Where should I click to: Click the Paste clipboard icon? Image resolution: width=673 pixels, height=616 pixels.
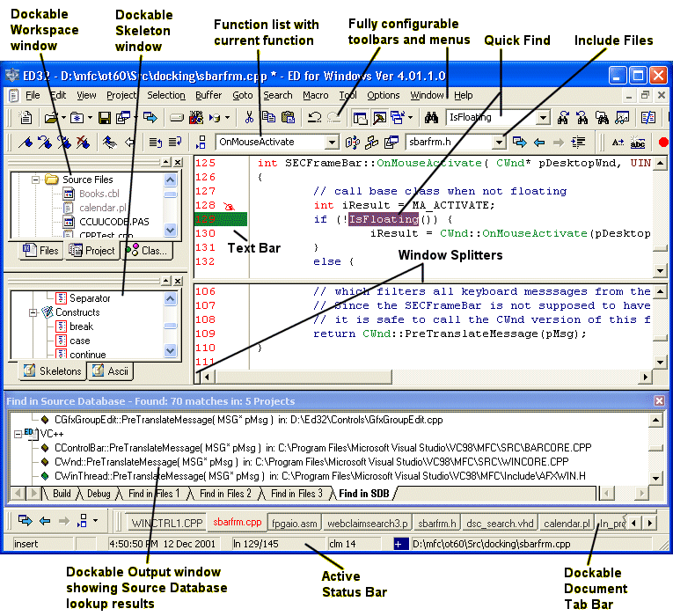[288, 117]
